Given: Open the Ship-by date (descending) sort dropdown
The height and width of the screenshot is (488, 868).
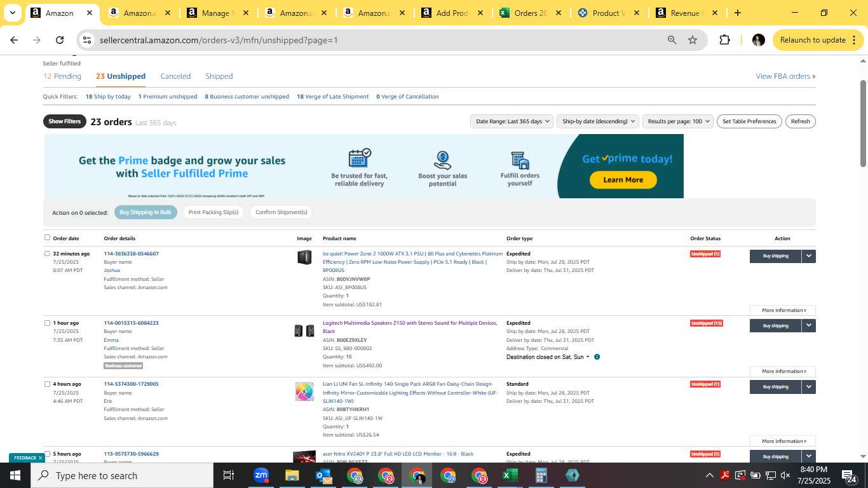Looking at the screenshot, I should click(598, 121).
